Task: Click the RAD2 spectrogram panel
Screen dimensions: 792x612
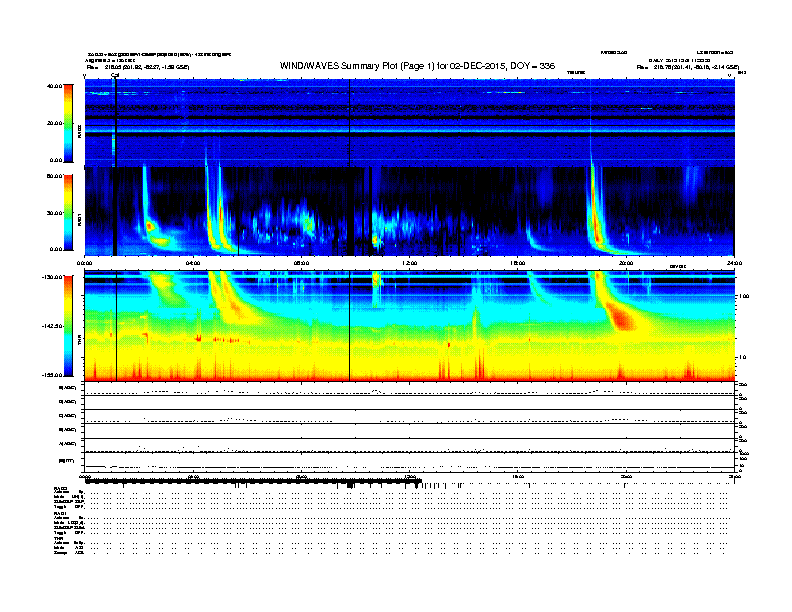Action: click(x=409, y=123)
